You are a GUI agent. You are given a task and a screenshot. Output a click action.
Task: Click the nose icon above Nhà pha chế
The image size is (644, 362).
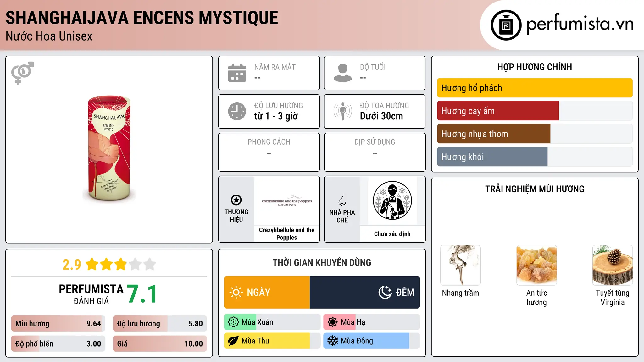coord(342,200)
